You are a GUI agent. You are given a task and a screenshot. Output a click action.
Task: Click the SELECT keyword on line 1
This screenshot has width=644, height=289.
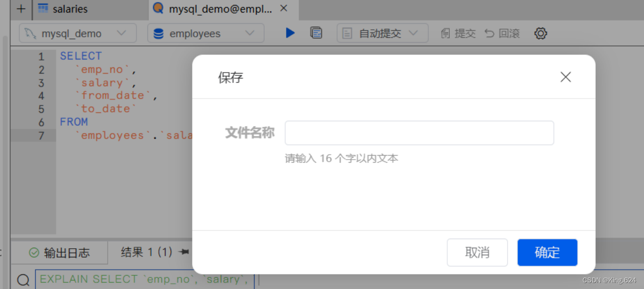coord(80,56)
